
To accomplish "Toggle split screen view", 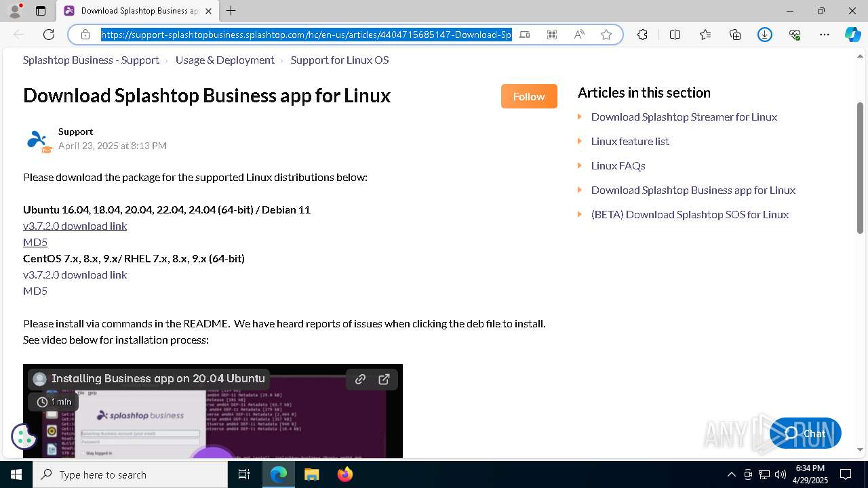I will tap(675, 35).
